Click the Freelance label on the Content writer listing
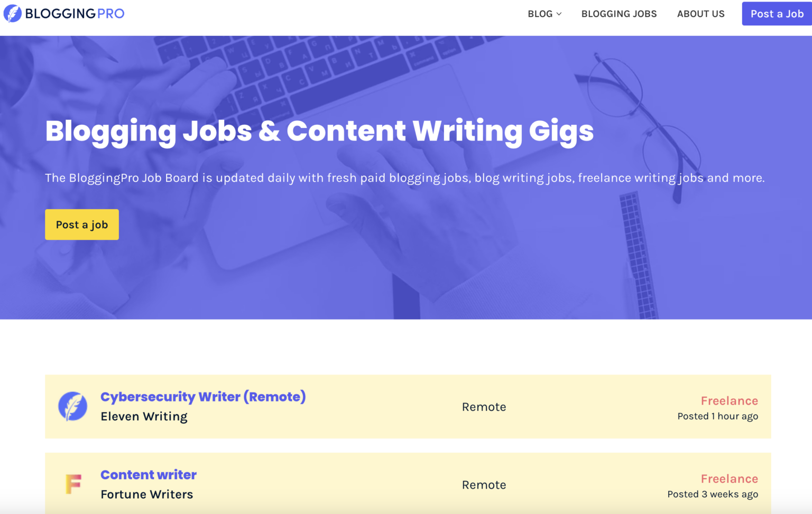 (x=729, y=479)
